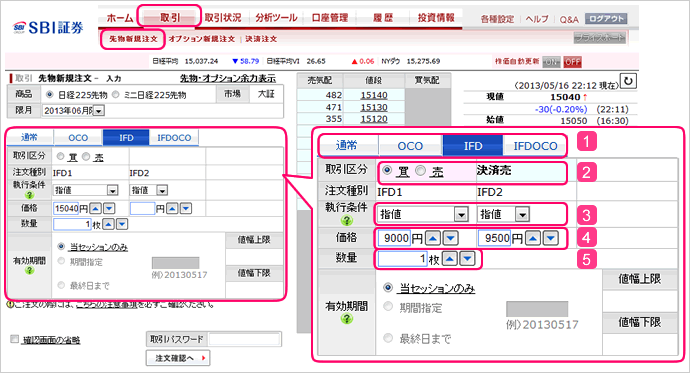Open green help icon under 執行条件 in small form
This screenshot has width=690, height=373.
tap(29, 195)
